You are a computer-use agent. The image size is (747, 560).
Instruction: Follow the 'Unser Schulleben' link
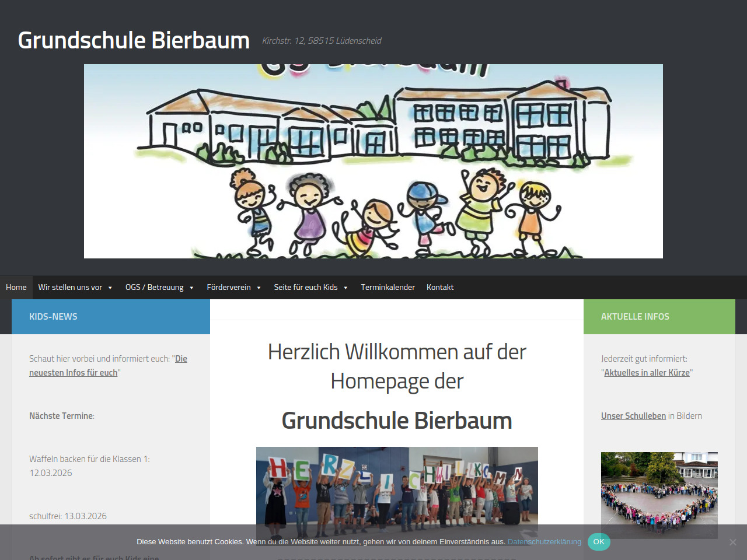tap(633, 416)
